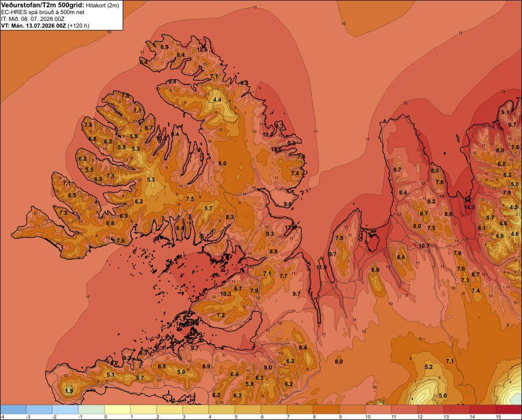Click the temperature value "7.0"
The width and height of the screenshot is (522, 420).
point(301,157)
